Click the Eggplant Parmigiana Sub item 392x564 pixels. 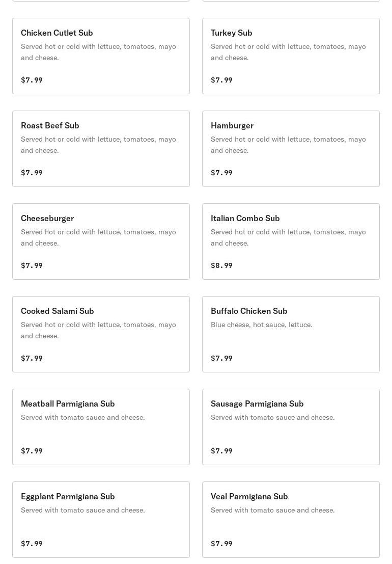101,520
